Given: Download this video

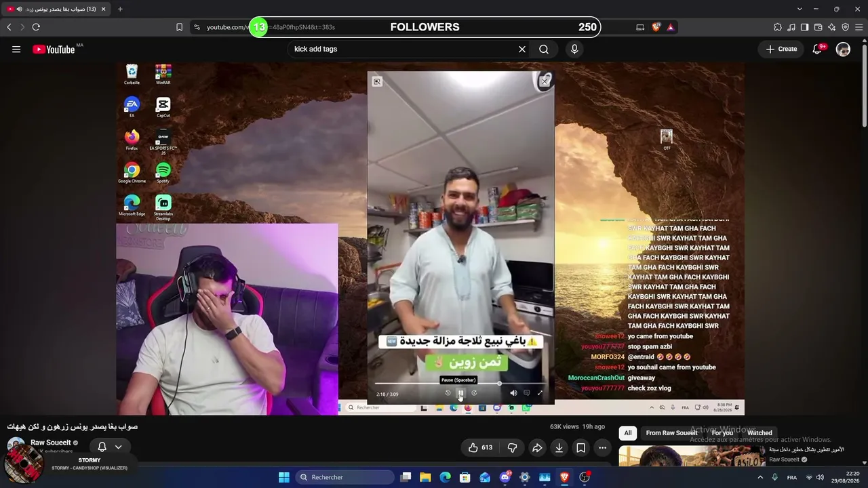Looking at the screenshot, I should tap(559, 447).
